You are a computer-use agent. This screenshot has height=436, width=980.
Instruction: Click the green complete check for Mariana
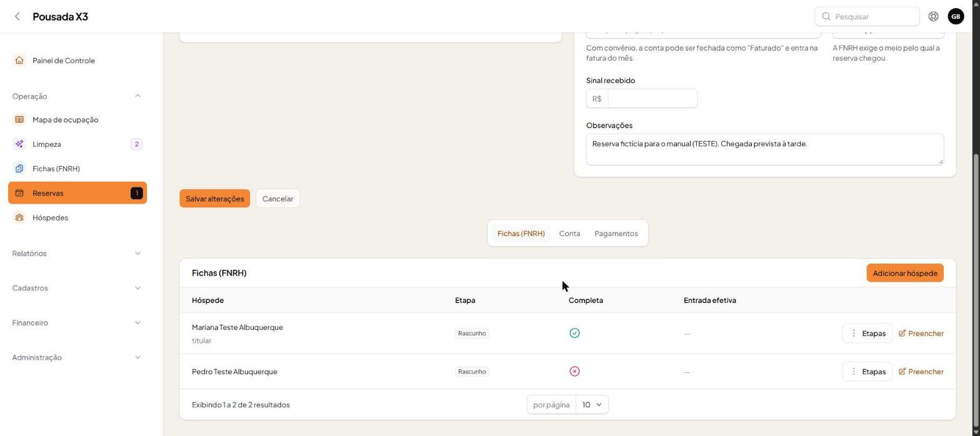[x=574, y=334]
